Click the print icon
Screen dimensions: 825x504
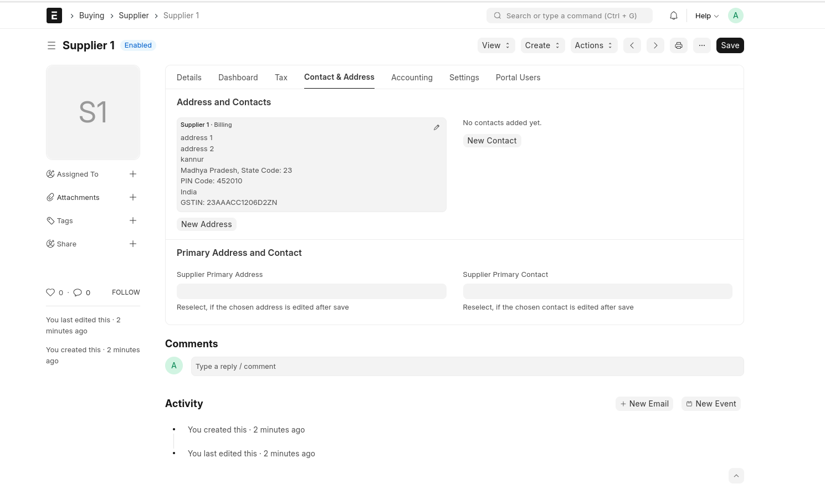[678, 45]
